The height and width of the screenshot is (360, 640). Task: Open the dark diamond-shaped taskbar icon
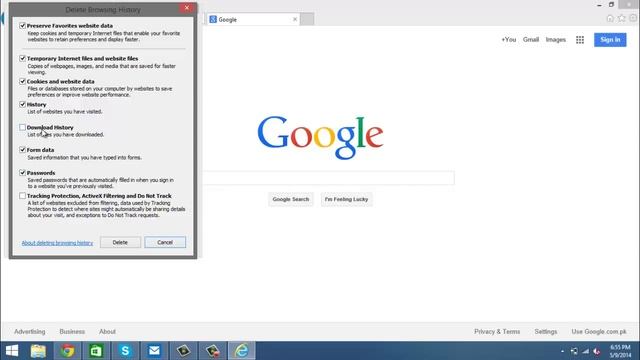click(183, 351)
